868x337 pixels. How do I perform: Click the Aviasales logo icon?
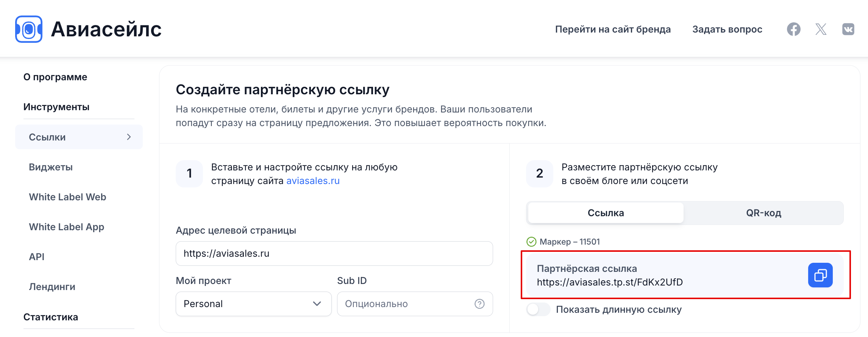(29, 29)
